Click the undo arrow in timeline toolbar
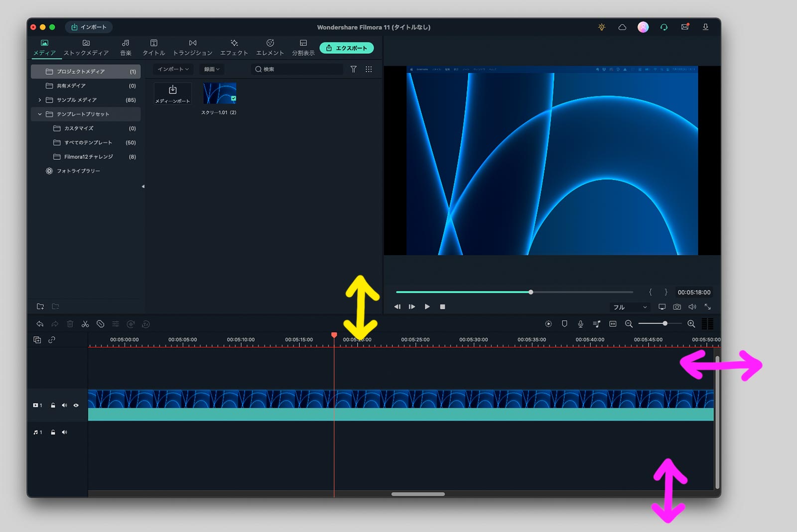Image resolution: width=797 pixels, height=532 pixels. 40,324
